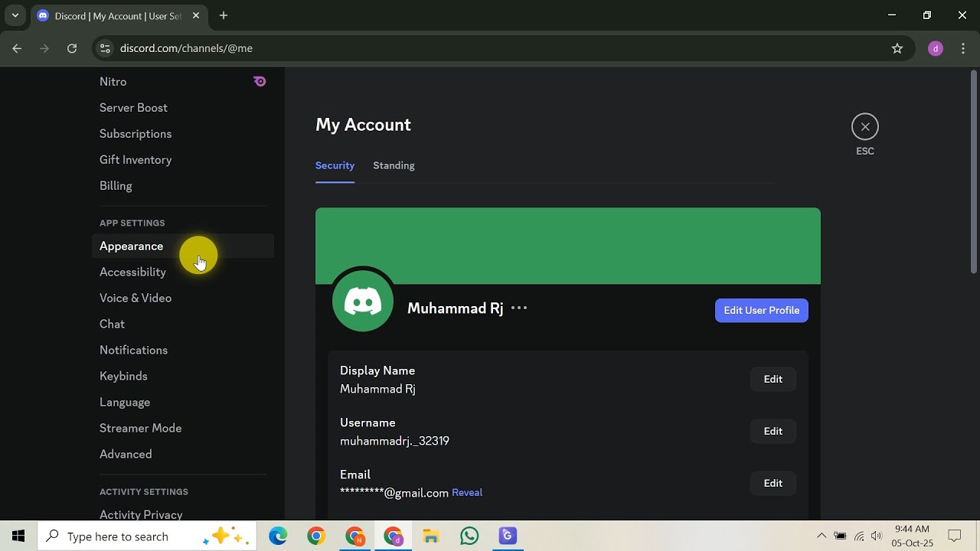Open Language settings

pos(183,403)
